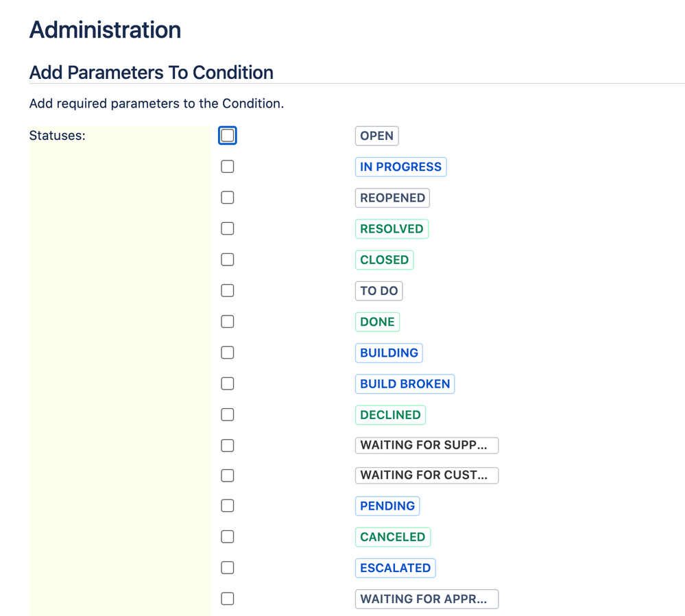Screen dimensions: 685x616
Task: Tick the BUILD BROKEN checkbox
Action: coord(227,383)
